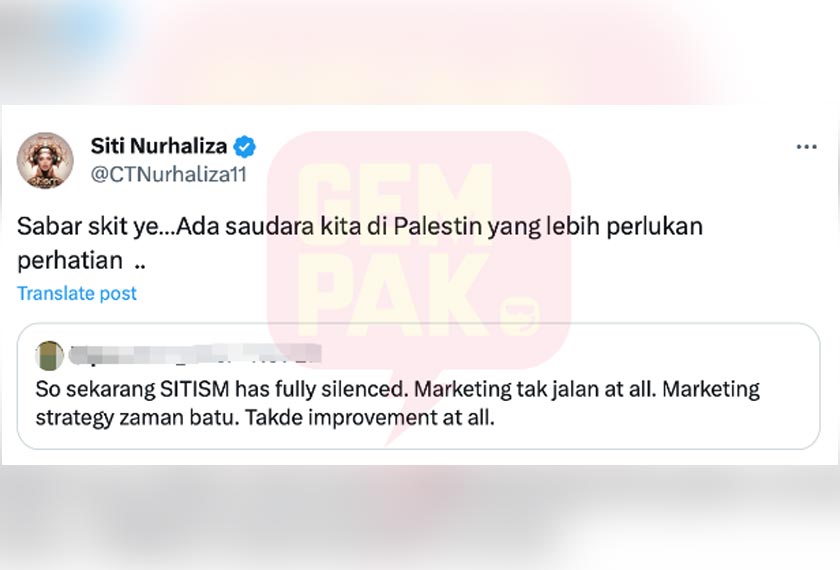840x570 pixels.
Task: Click "Takde improvement at all" sentence
Action: (x=370, y=417)
